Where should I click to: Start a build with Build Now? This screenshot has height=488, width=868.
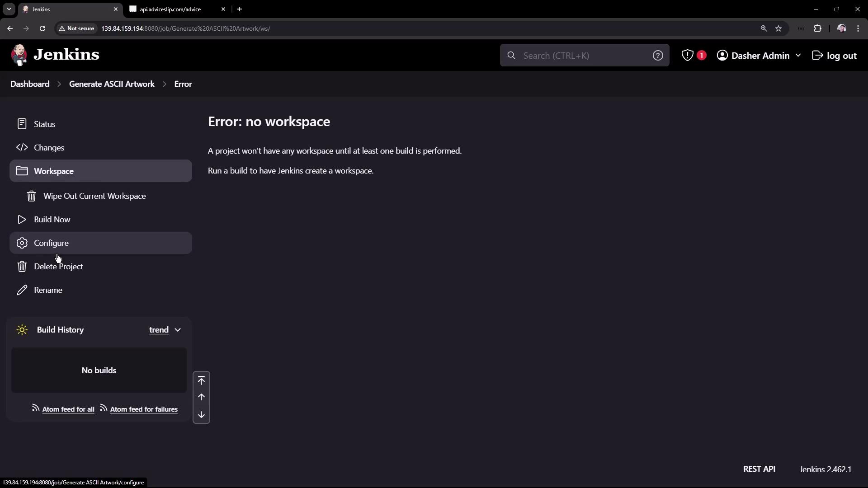(52, 220)
